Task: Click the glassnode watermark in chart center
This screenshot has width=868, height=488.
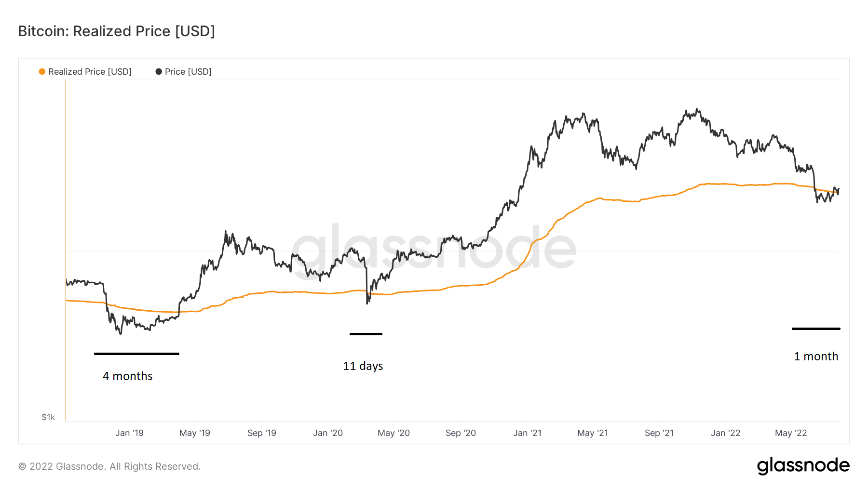Action: [434, 250]
